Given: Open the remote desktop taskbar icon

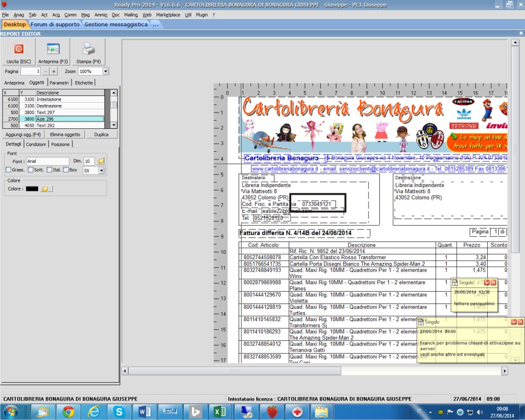Looking at the screenshot, I should [x=246, y=411].
